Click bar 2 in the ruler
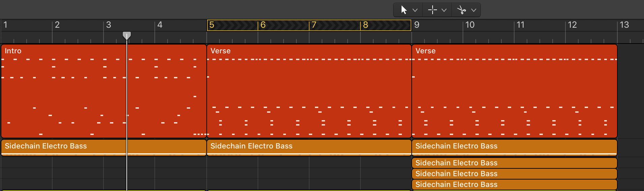The height and width of the screenshot is (191, 644). point(57,25)
